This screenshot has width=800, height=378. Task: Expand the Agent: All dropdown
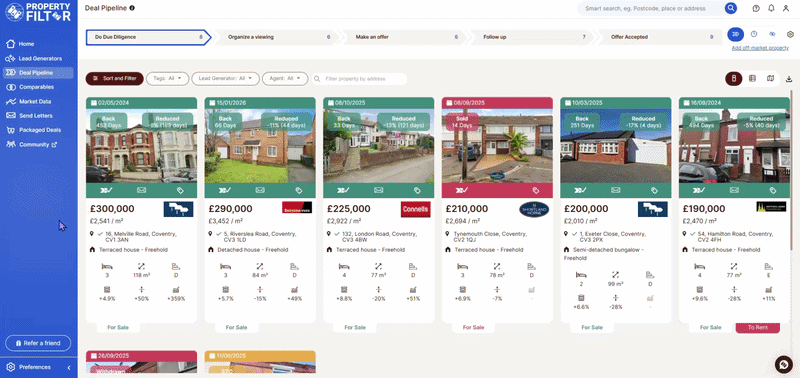tap(285, 79)
